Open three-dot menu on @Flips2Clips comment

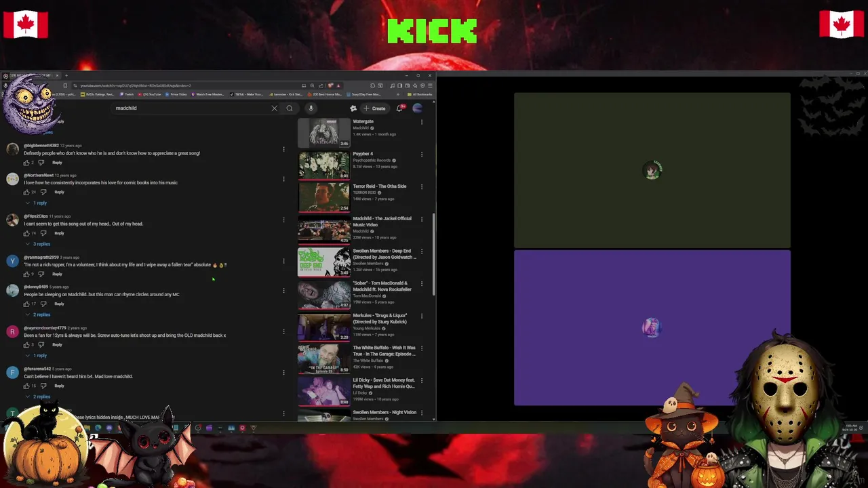(x=283, y=220)
